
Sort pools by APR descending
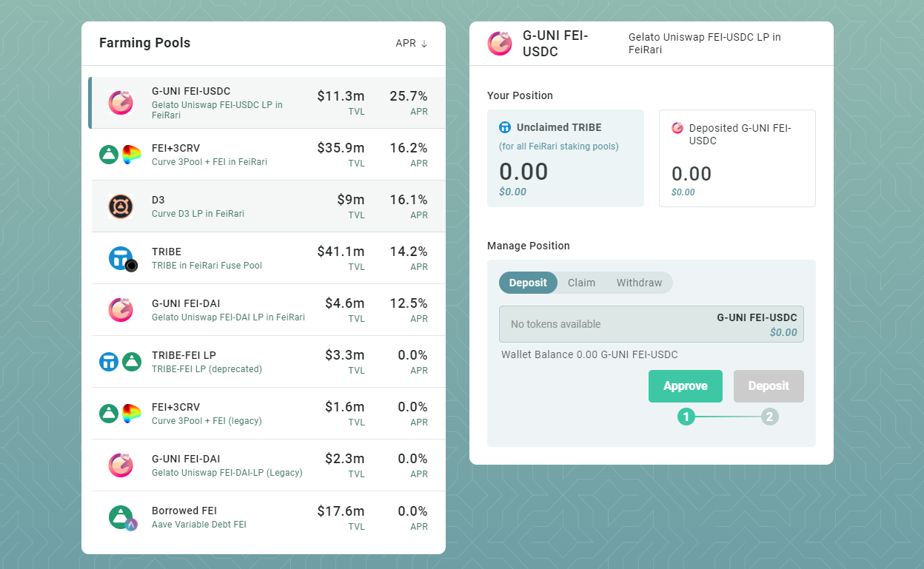tap(412, 43)
